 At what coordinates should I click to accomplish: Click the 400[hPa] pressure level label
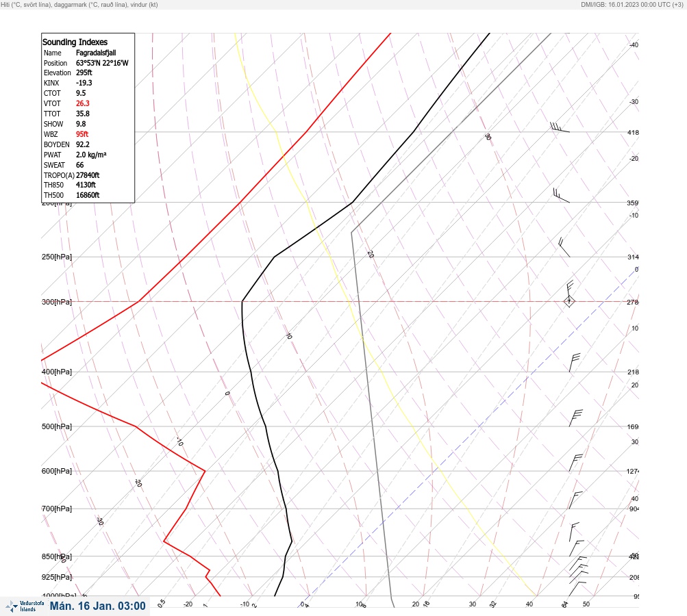[x=57, y=372]
